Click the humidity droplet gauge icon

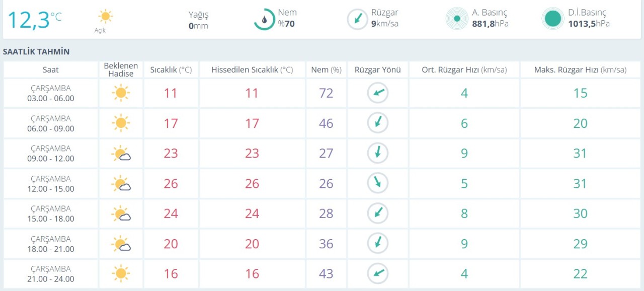[x=264, y=19]
